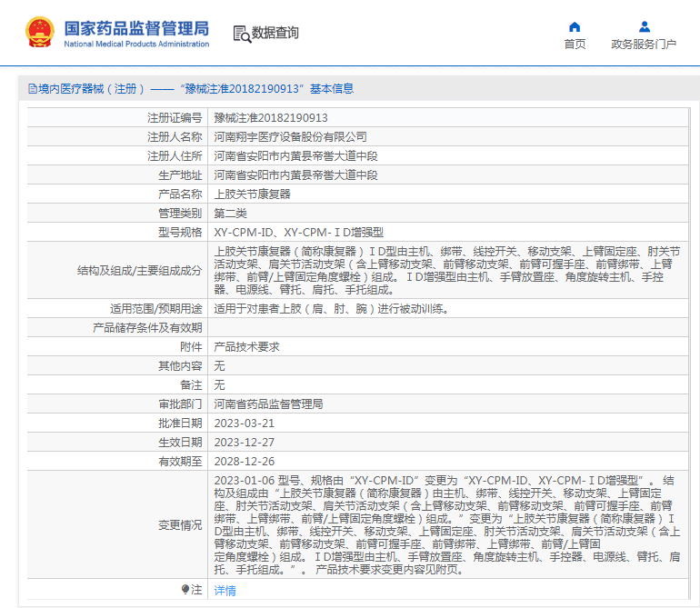The width and height of the screenshot is (700, 608).
Task: Select effective date 2023-12-27
Action: [245, 443]
